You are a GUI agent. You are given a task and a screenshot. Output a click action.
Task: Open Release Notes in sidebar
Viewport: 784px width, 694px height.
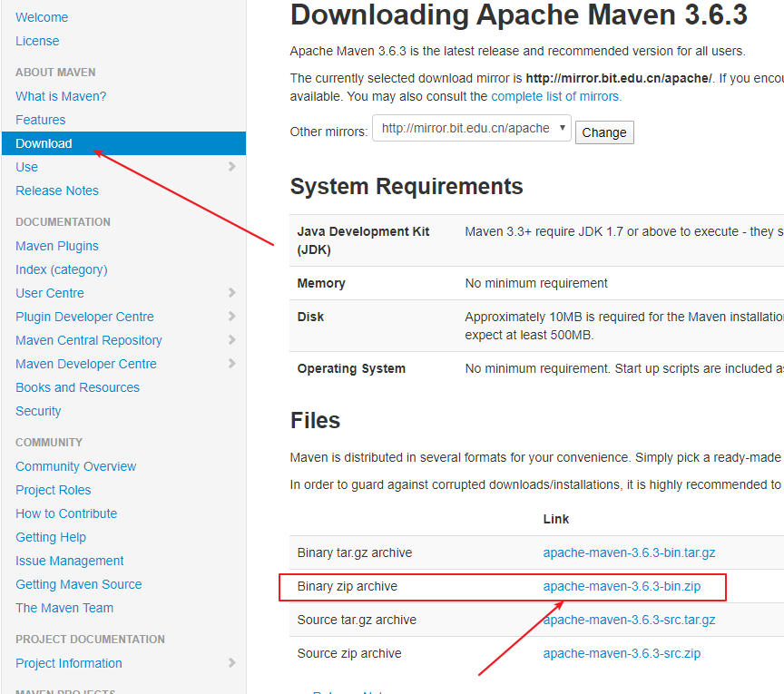click(x=57, y=191)
